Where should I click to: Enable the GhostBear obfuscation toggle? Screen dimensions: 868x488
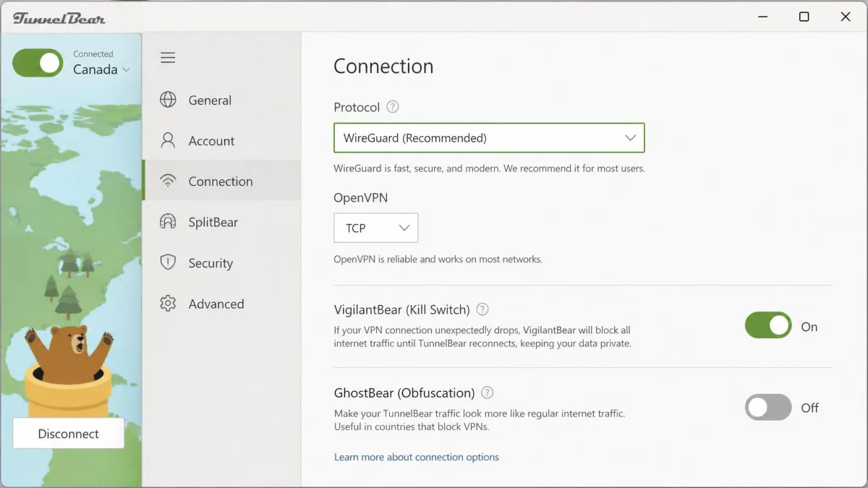[768, 408]
